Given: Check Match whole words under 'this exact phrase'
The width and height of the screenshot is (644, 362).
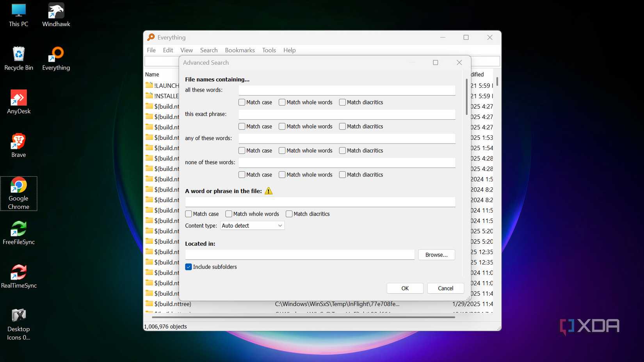Looking at the screenshot, I should (282, 126).
